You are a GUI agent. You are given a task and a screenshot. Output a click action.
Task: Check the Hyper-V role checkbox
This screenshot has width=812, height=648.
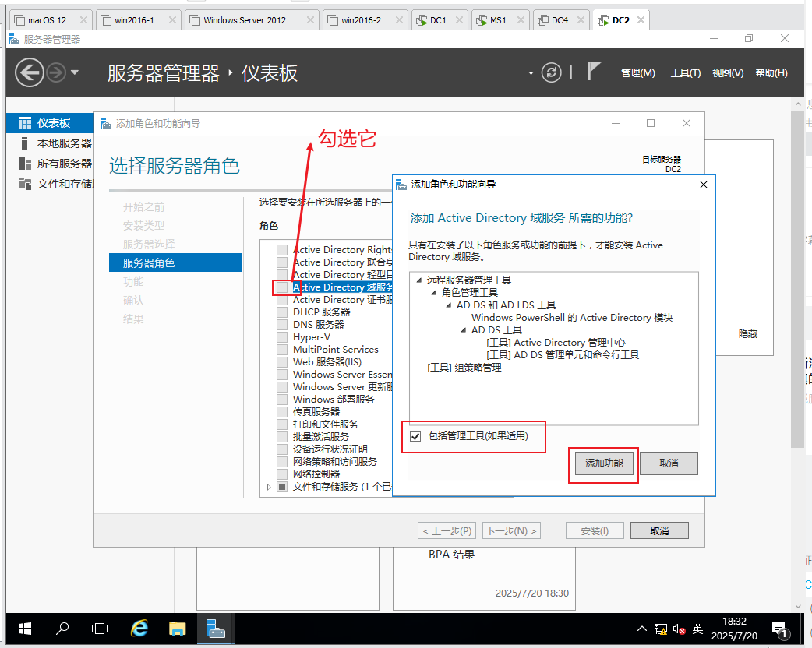pyautogui.click(x=282, y=337)
